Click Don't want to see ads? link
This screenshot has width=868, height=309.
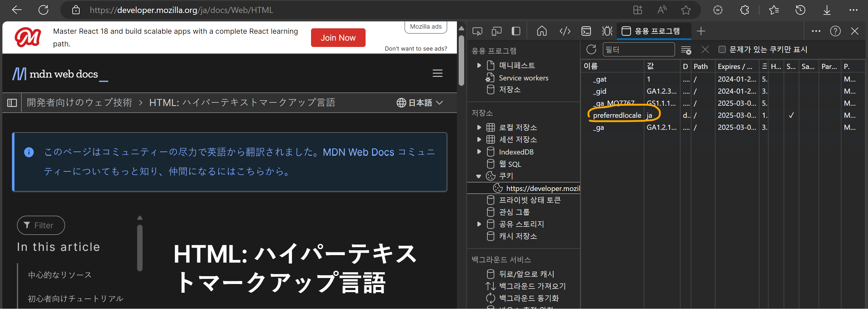click(x=416, y=48)
